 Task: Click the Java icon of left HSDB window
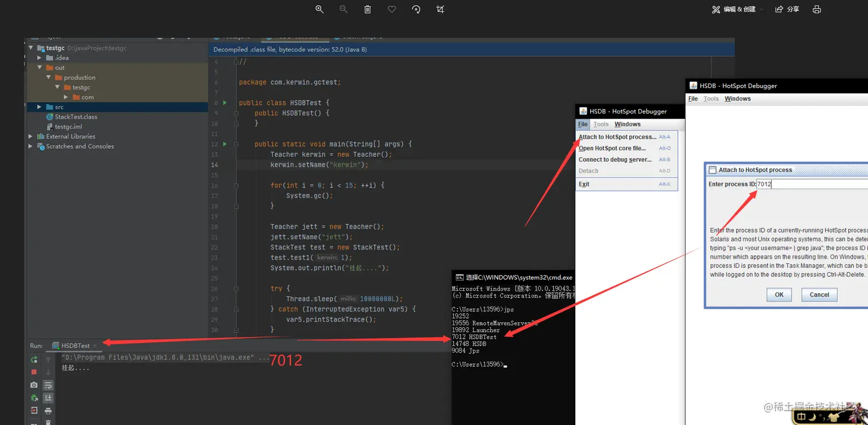click(583, 111)
